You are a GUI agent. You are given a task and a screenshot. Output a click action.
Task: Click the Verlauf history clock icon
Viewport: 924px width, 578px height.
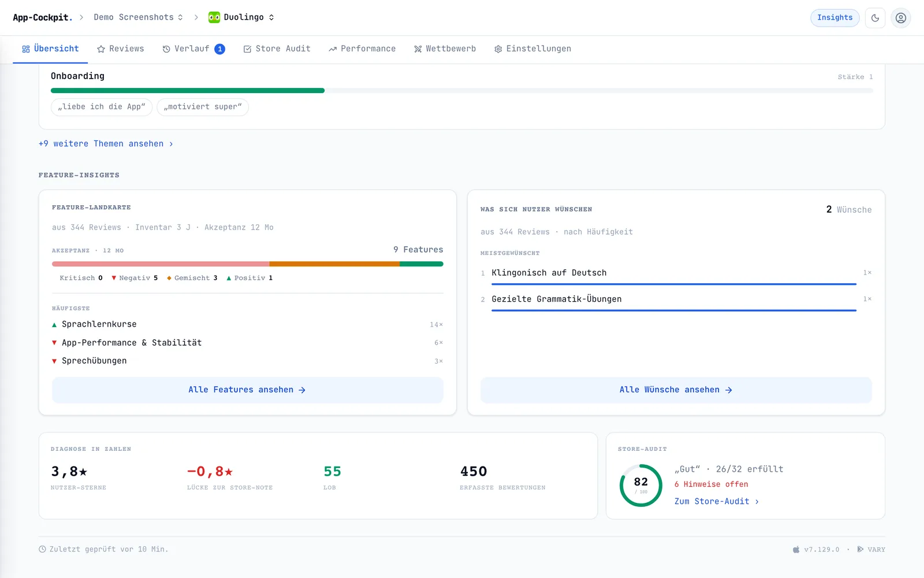(166, 49)
